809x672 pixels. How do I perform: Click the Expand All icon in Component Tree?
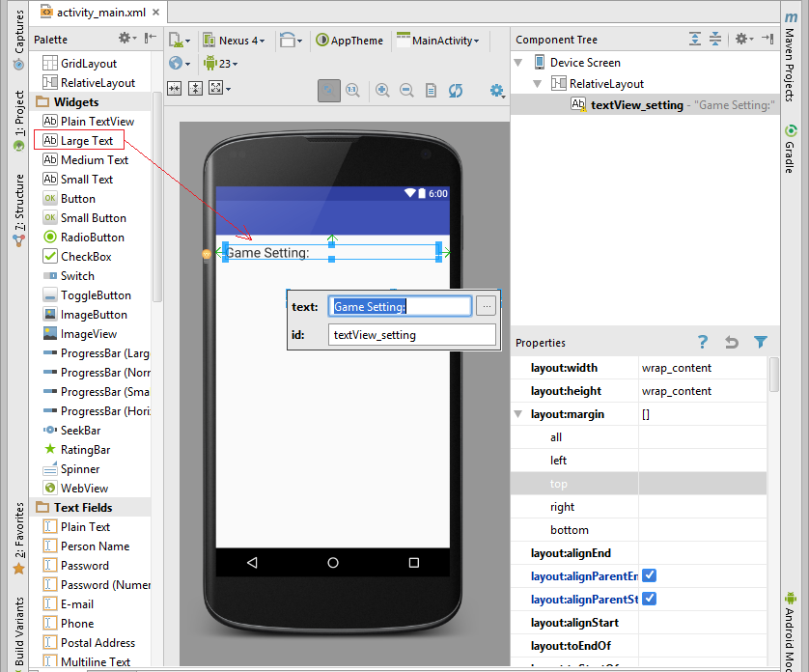point(694,38)
